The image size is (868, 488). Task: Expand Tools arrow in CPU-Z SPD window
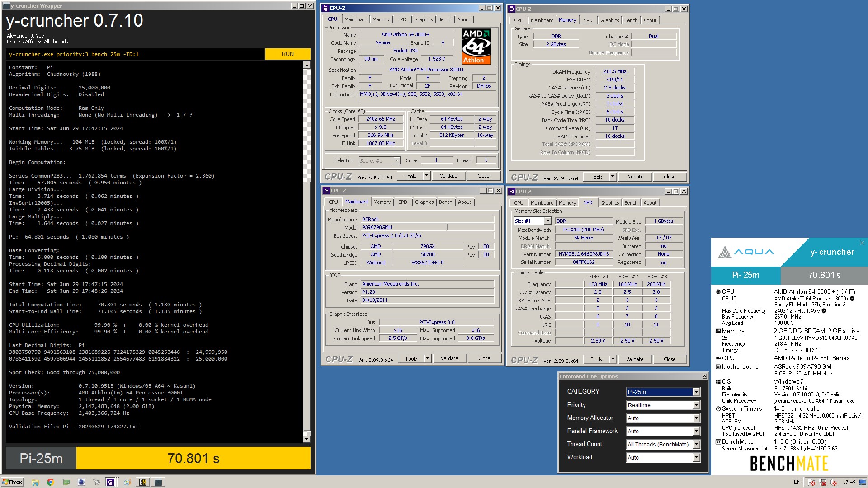pos(613,359)
